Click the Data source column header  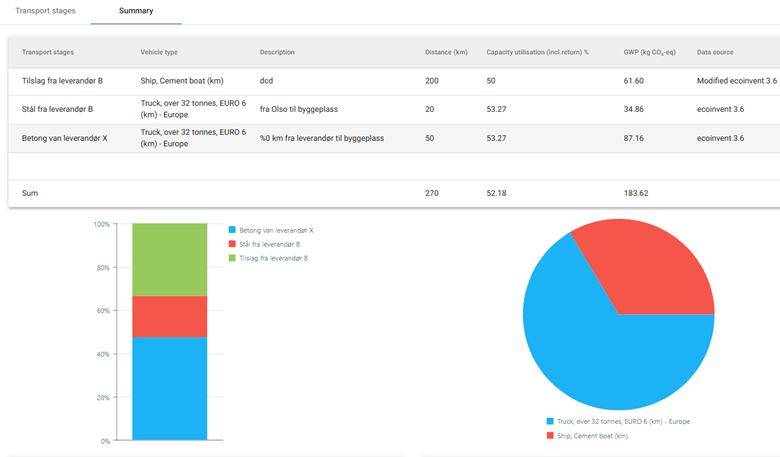click(x=720, y=52)
